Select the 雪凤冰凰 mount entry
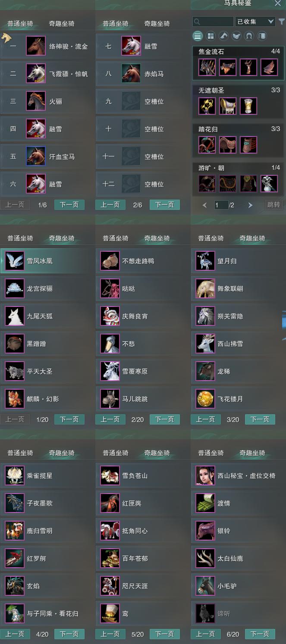The height and width of the screenshot is (644, 286). 47,261
